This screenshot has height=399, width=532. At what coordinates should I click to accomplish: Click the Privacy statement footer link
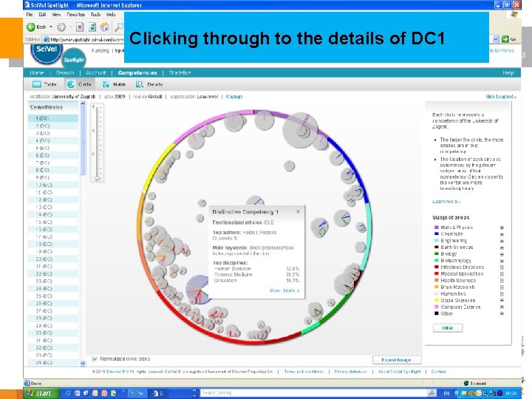[350, 372]
